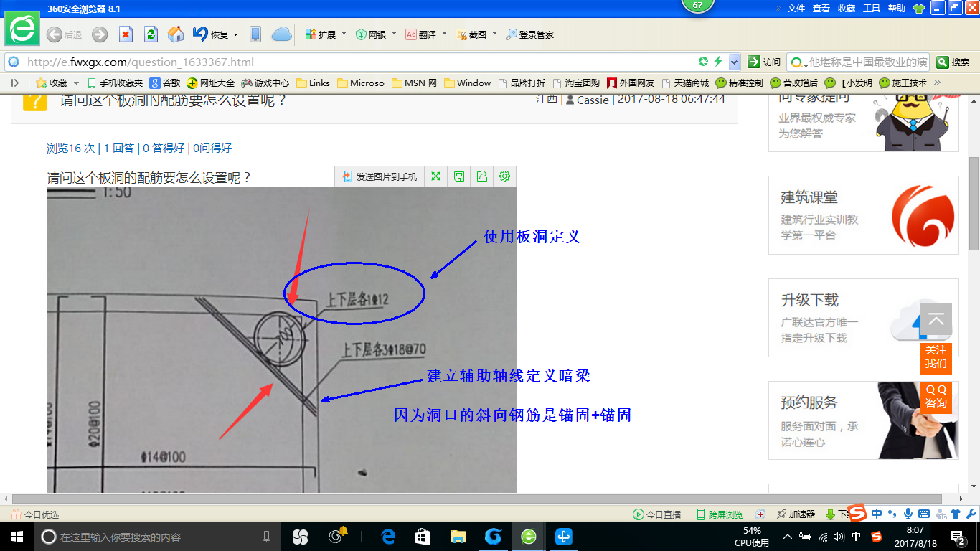Stop page loading with red X icon
Viewport: 980px width, 551px height.
126,34
